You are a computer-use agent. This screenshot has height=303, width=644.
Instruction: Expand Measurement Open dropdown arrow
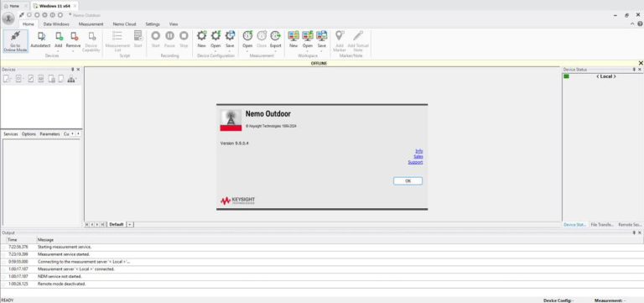[247, 50]
